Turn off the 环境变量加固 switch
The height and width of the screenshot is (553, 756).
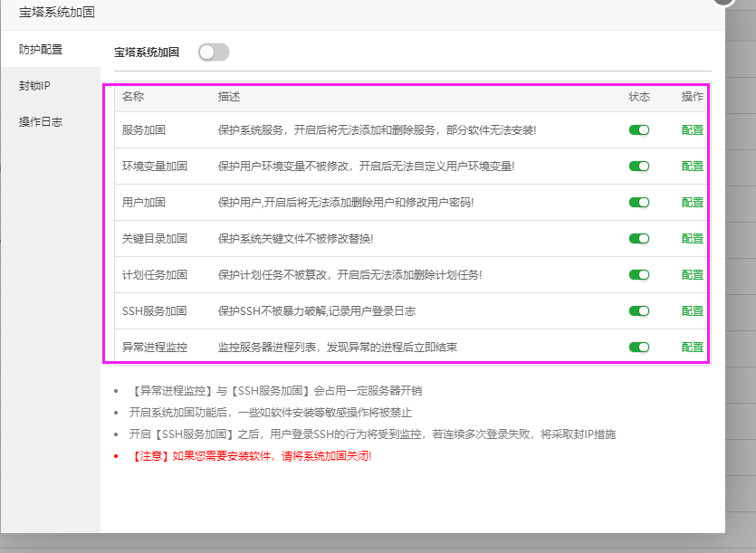point(639,166)
